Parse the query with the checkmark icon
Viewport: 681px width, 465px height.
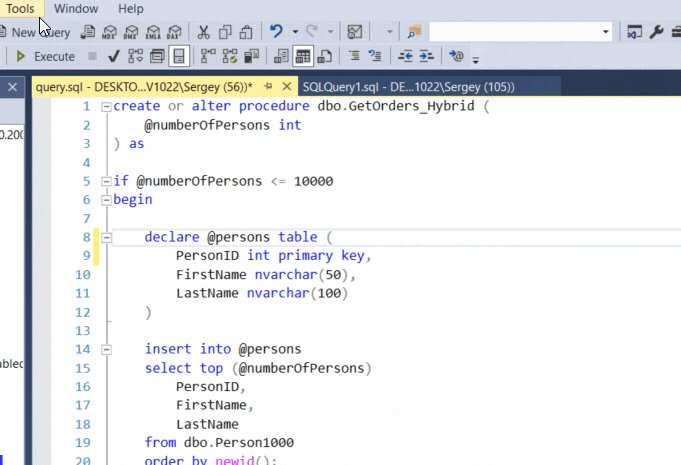pos(114,56)
